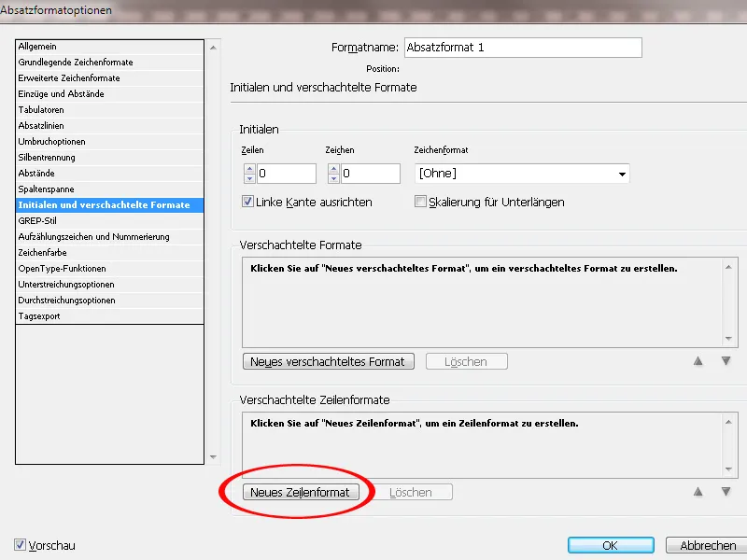The width and height of the screenshot is (747, 560).
Task: Click the Formatname input field
Action: (523, 48)
